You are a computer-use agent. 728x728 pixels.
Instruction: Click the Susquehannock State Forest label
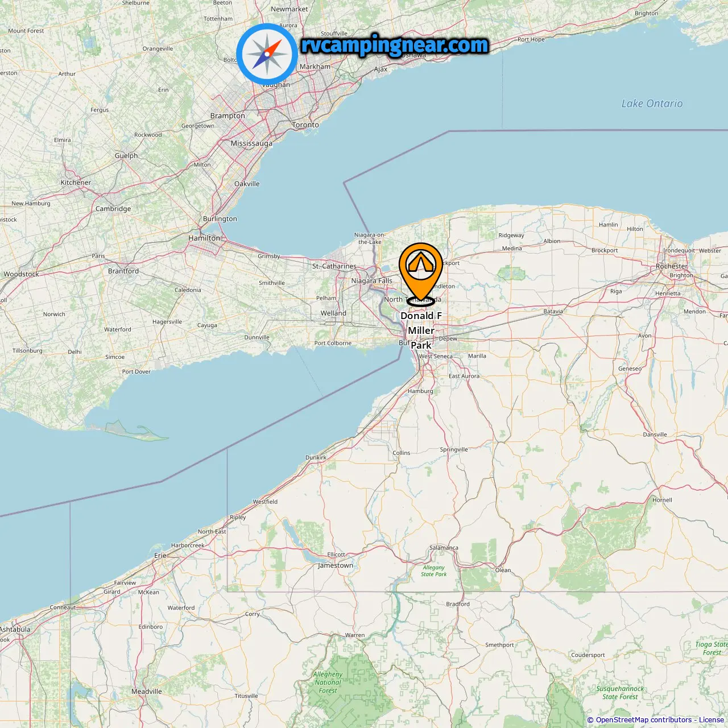pos(620,693)
